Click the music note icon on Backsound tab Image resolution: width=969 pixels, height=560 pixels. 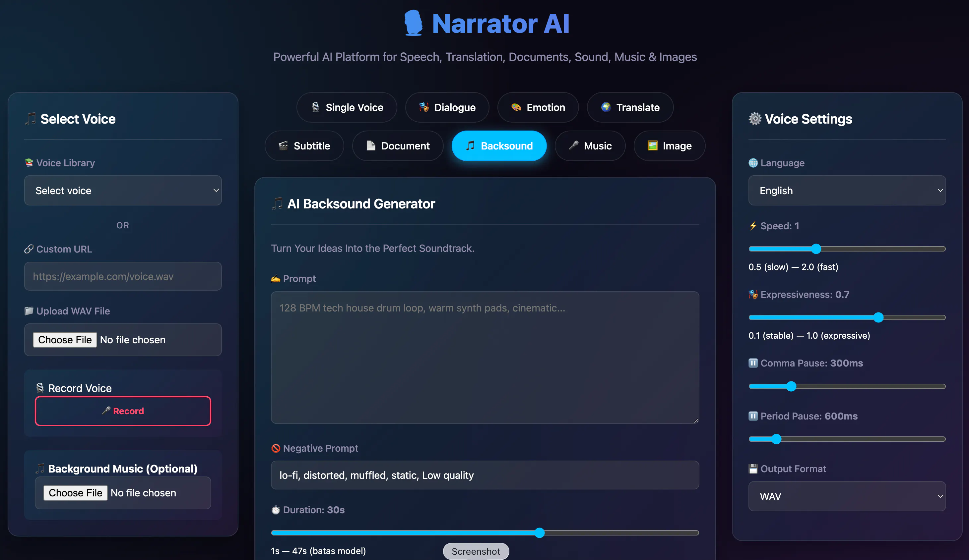coord(470,145)
